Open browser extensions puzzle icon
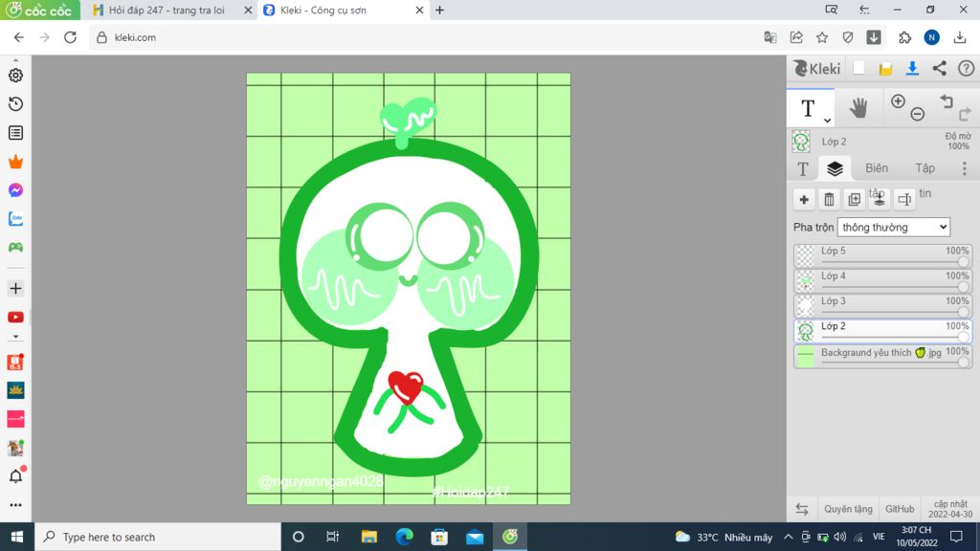The width and height of the screenshot is (980, 551). [x=905, y=37]
